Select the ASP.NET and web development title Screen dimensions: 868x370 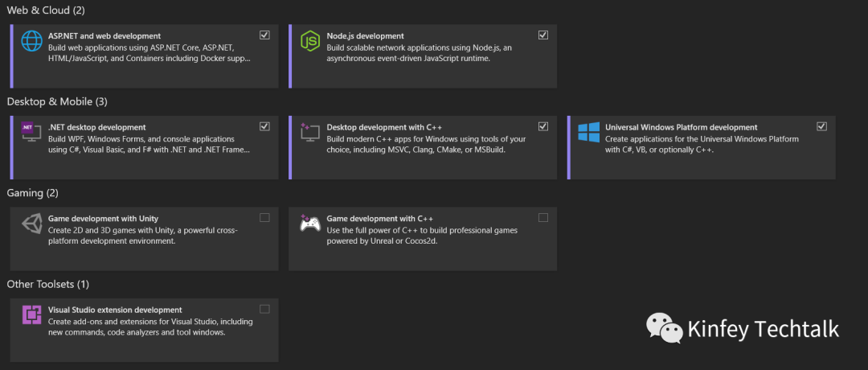[104, 36]
